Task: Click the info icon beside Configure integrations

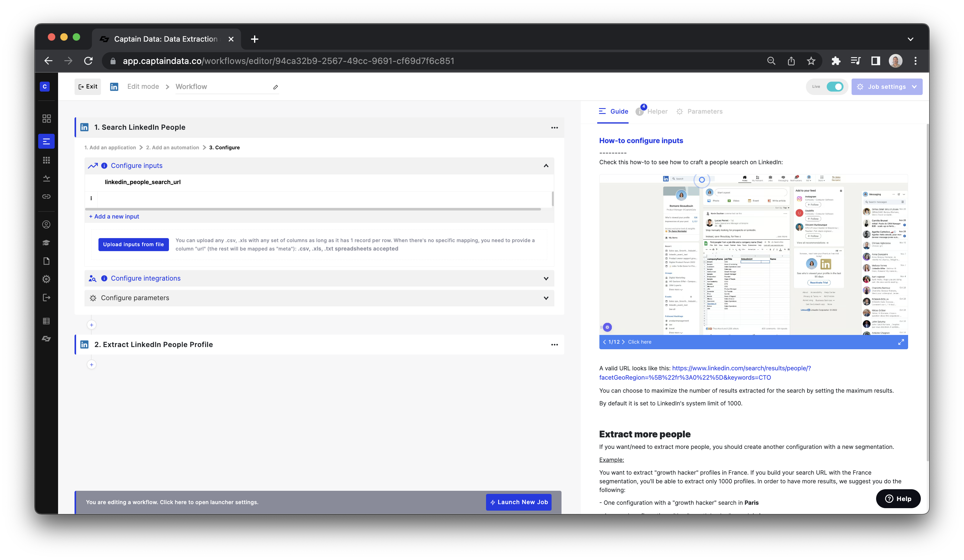Action: click(104, 279)
